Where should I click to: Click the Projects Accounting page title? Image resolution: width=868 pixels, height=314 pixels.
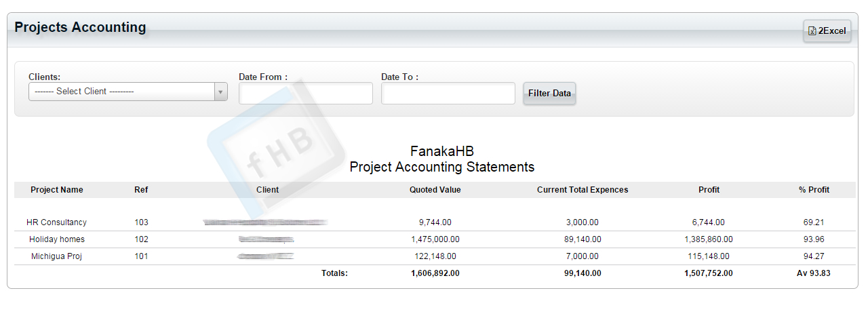click(80, 27)
